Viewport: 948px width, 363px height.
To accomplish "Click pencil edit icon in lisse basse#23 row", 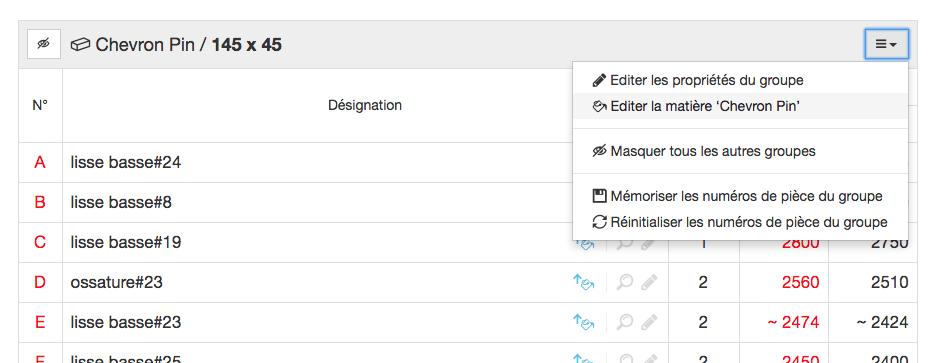I will pyautogui.click(x=649, y=322).
